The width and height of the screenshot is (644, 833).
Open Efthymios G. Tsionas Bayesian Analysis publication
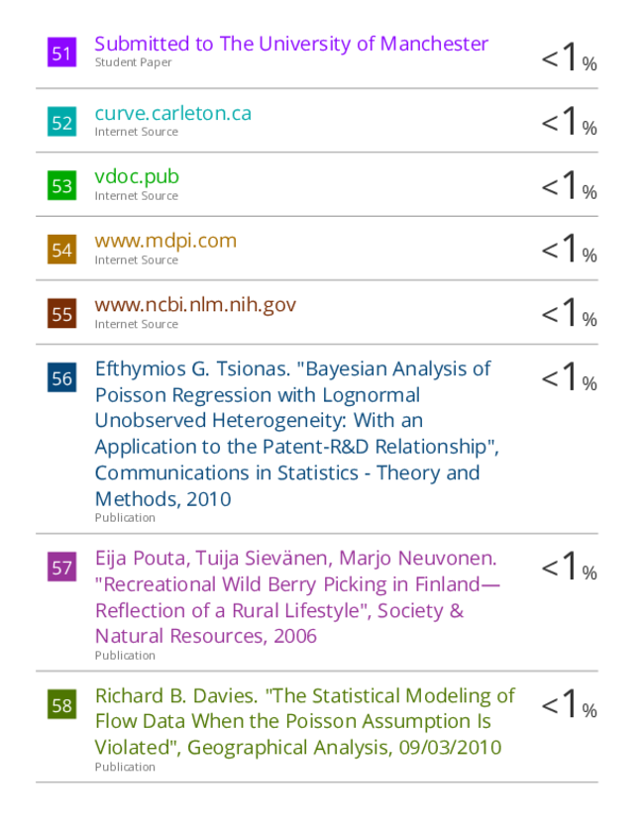click(x=296, y=434)
